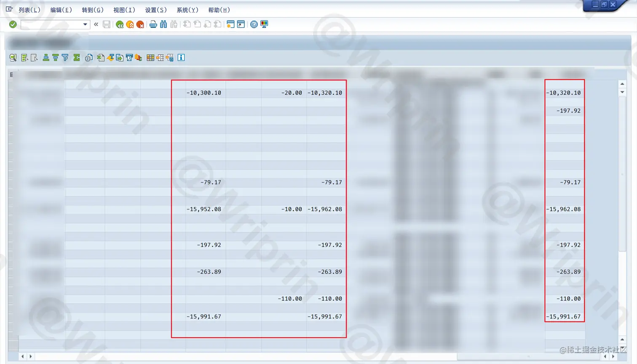Image resolution: width=637 pixels, height=364 pixels.
Task: Open the details magnifier view
Action: pyautogui.click(x=12, y=58)
